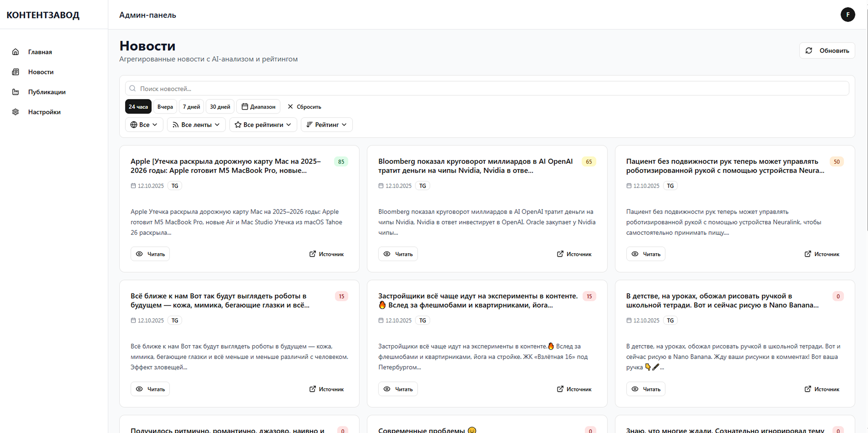Open the Рейтинг sort dropdown
Image resolution: width=868 pixels, height=433 pixels.
coord(326,125)
